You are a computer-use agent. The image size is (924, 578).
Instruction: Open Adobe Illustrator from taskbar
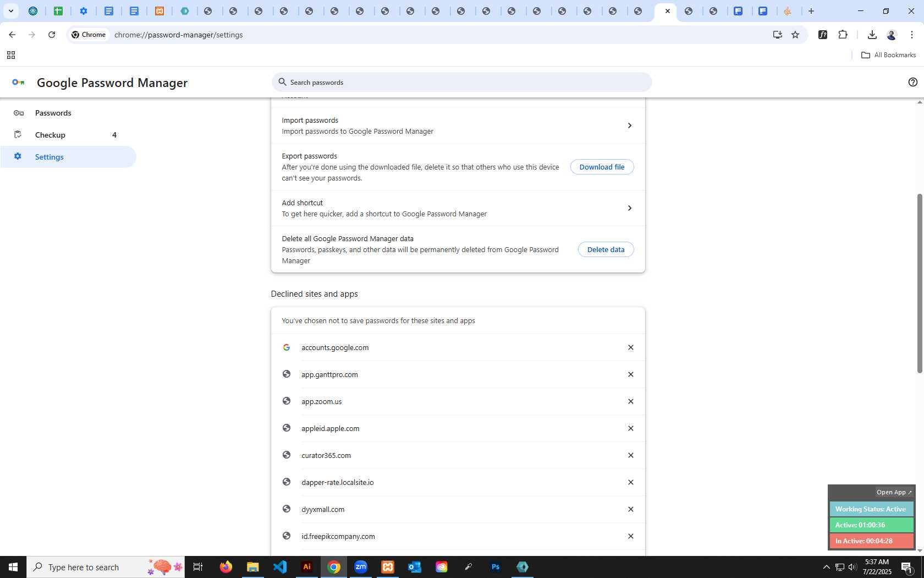point(307,567)
